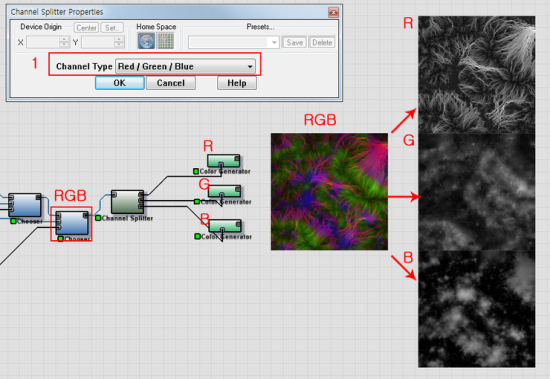This screenshot has height=379, width=550.
Task: Click the Channel Splitter top output port
Action: pos(141,194)
